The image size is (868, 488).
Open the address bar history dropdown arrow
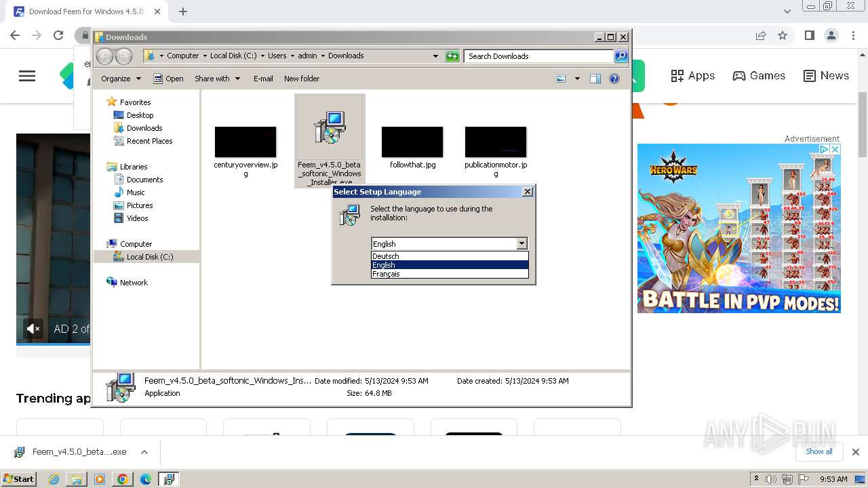435,56
